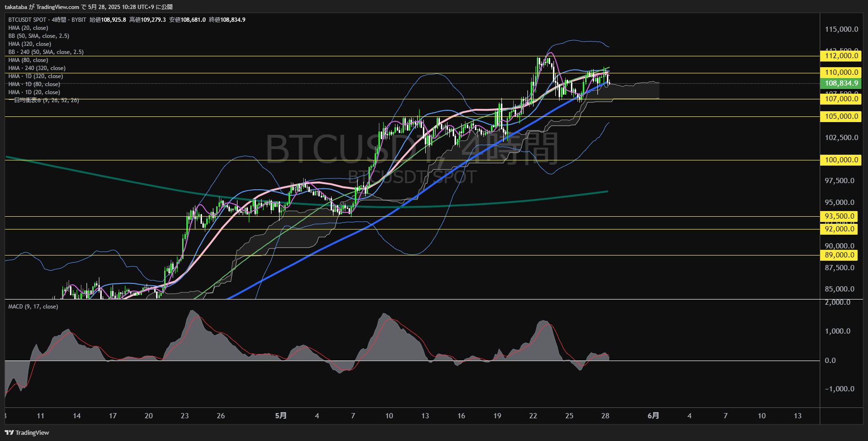Select the 102,500.0 price axis value
868x441 pixels.
click(842, 138)
